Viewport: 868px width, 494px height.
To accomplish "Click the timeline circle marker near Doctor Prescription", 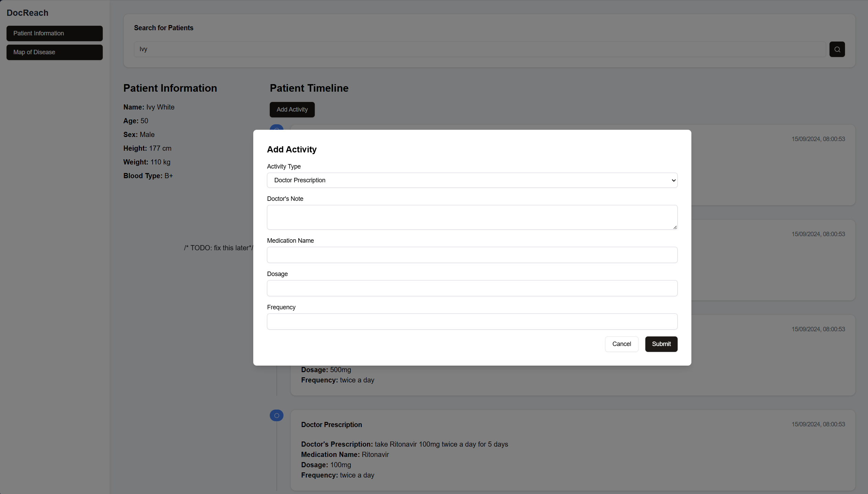I will pos(276,415).
